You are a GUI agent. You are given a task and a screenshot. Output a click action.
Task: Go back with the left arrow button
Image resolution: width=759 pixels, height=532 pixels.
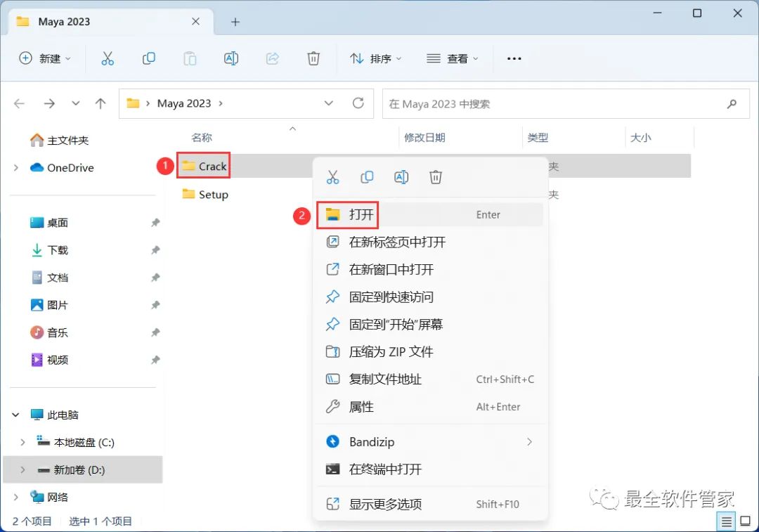coord(20,103)
